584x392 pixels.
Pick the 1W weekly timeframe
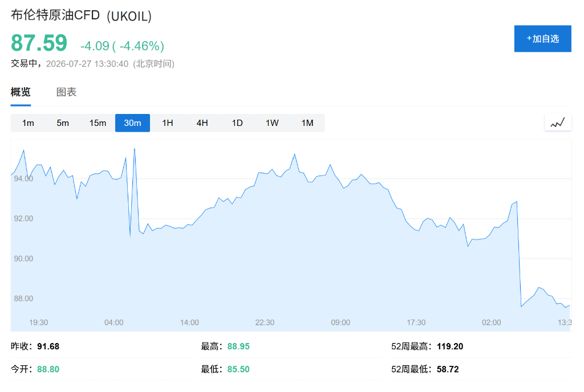(272, 123)
